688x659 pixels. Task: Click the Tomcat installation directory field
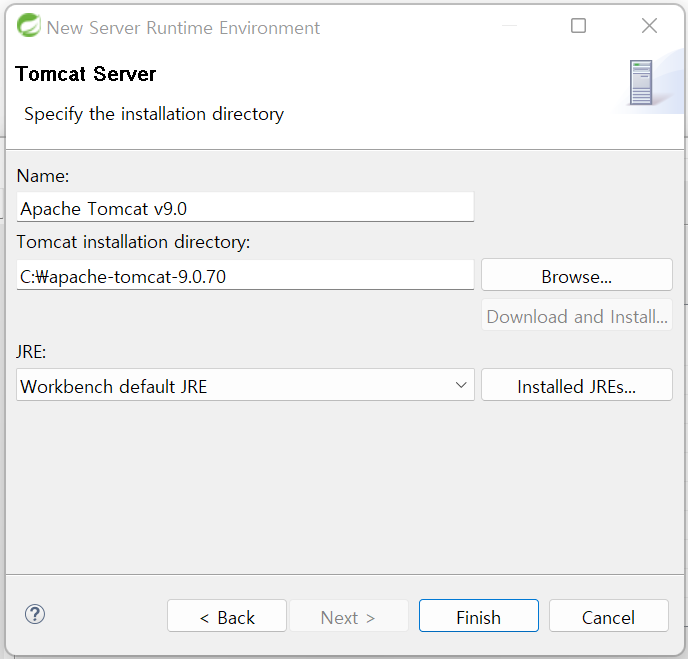pyautogui.click(x=245, y=275)
